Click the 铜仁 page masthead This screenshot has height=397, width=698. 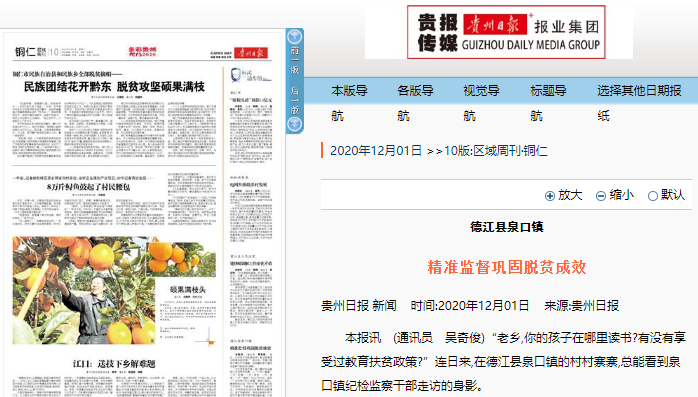coord(30,52)
